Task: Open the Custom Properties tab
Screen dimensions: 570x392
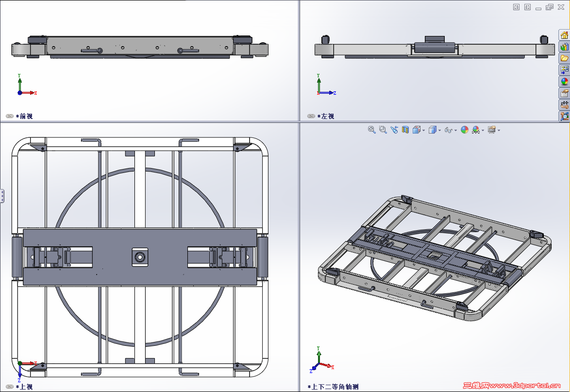Action: [564, 93]
